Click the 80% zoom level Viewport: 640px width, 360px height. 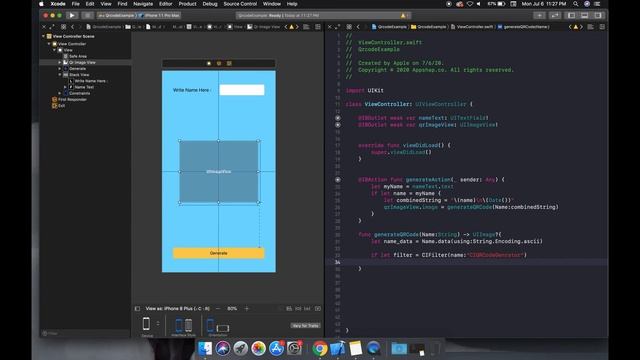[232, 309]
